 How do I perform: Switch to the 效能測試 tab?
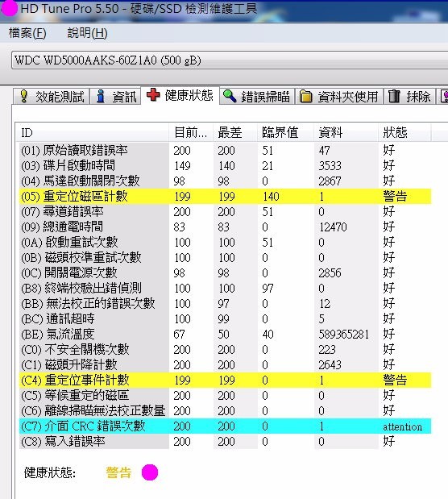click(x=52, y=97)
